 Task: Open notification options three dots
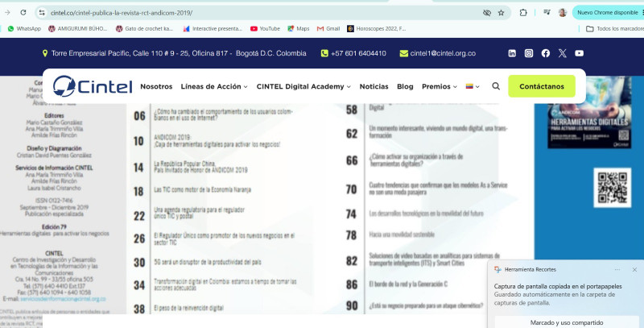(617, 270)
